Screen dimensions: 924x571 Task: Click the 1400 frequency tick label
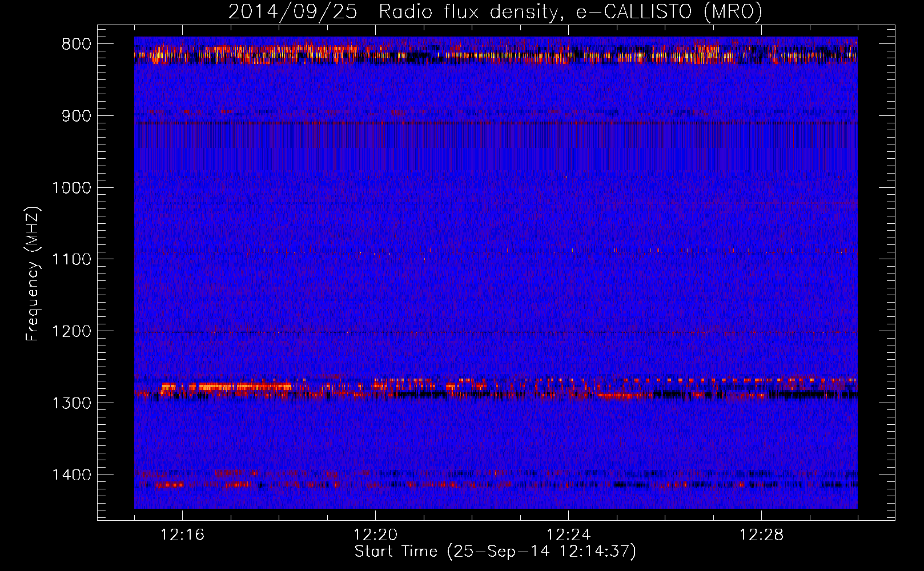pos(71,475)
